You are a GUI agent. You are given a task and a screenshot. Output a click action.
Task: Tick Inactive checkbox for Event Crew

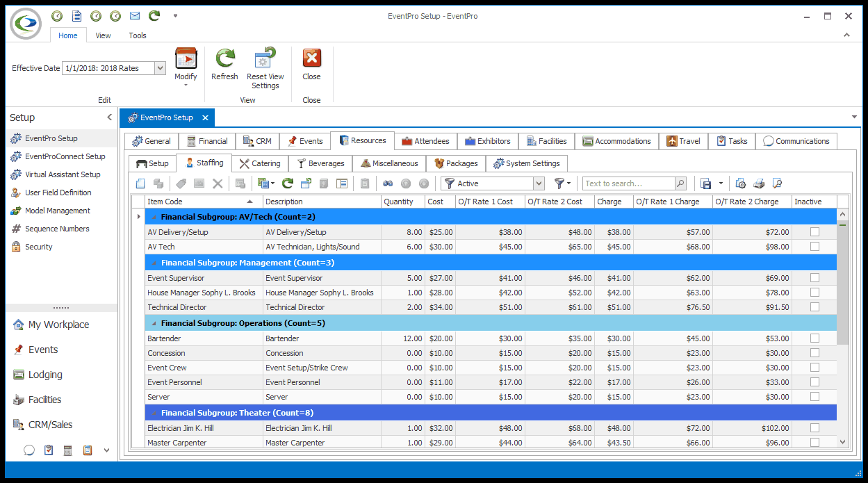(814, 368)
